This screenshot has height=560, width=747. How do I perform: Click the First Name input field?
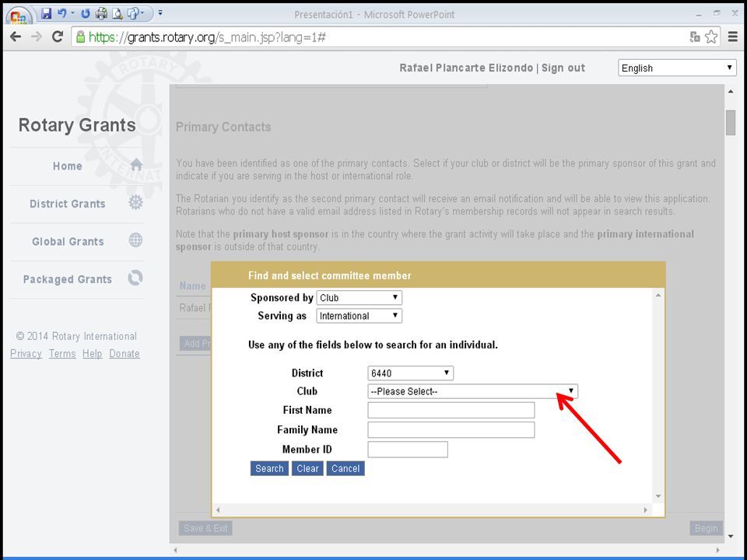(x=451, y=410)
